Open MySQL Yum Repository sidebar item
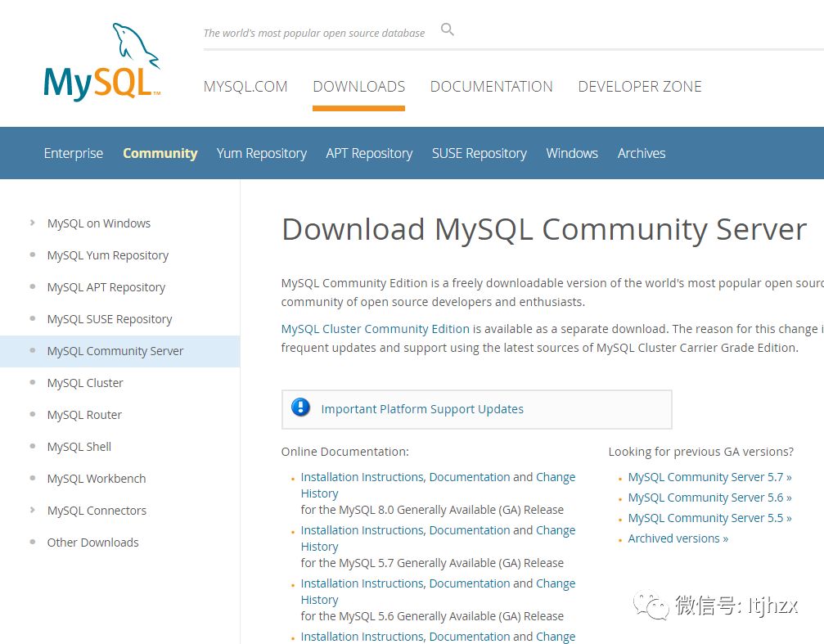Screen dimensions: 824x644 click(108, 255)
